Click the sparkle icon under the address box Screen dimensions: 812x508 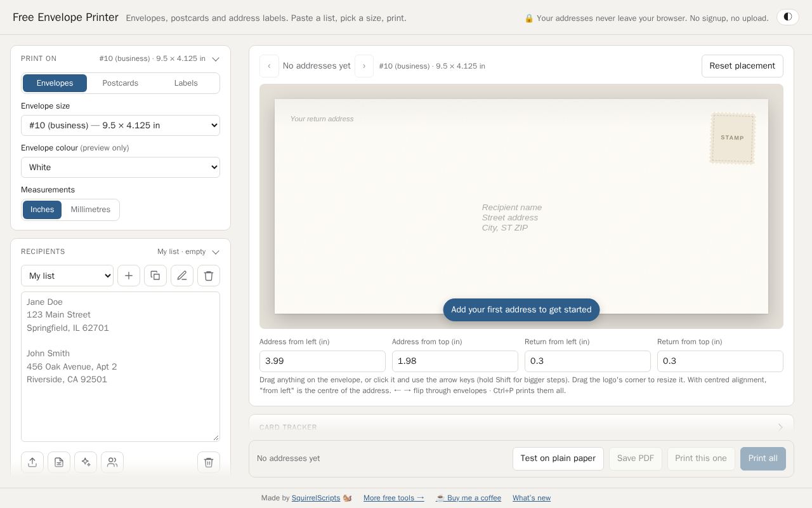point(86,462)
